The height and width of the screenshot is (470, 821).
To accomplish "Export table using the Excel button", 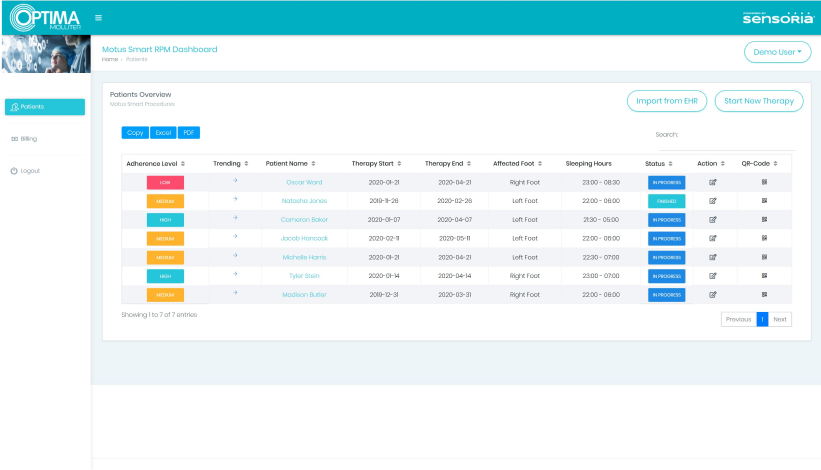I will 163,132.
